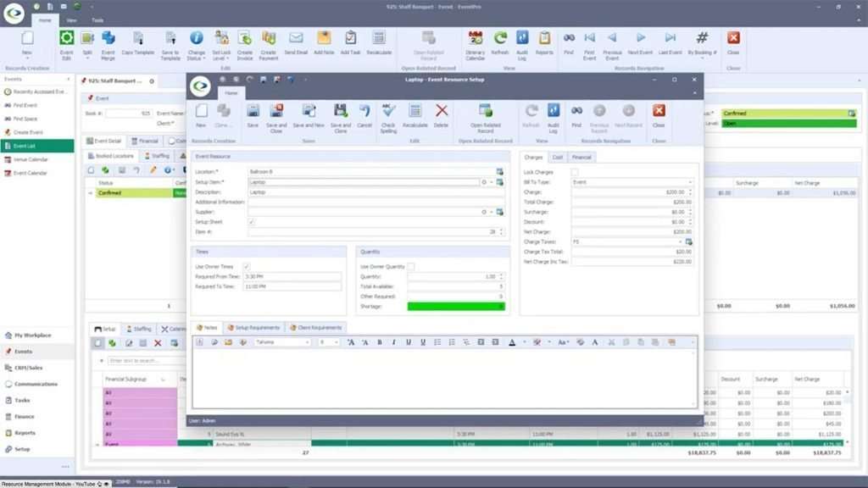
Task: Open the Charge Taxes dropdown
Action: [x=681, y=241]
